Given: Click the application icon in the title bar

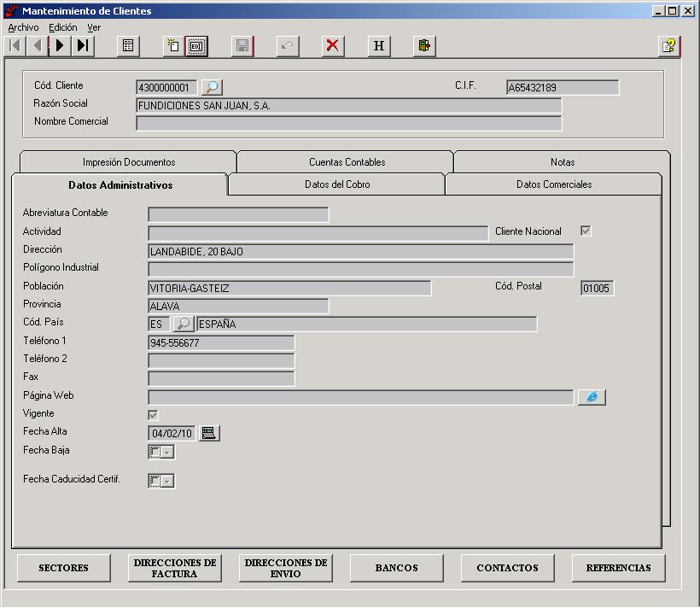Looking at the screenshot, I should point(12,11).
